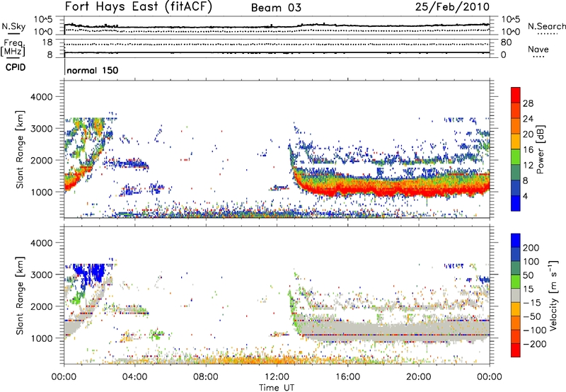Click the date 25/Feb/2010
The image size is (566, 392).
click(452, 6)
